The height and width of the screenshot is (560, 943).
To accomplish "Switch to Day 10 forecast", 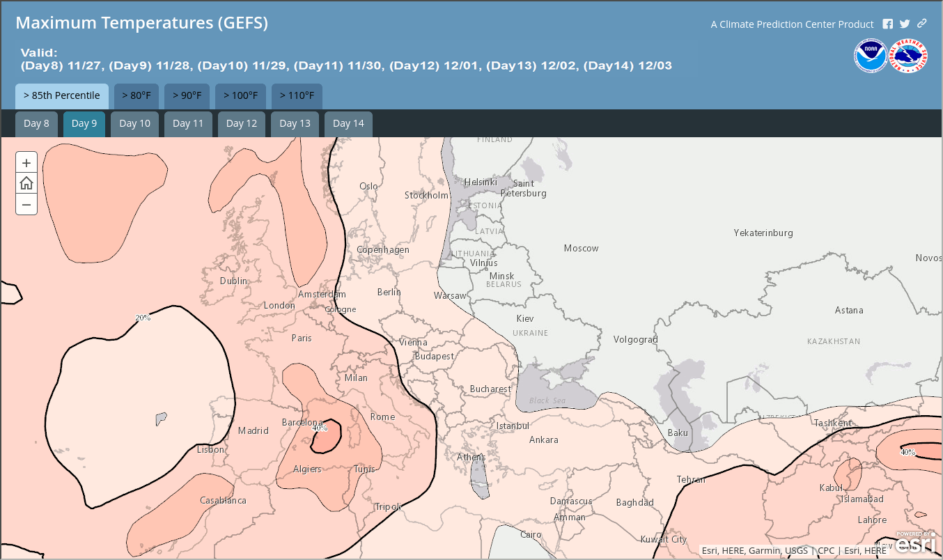I will click(134, 123).
